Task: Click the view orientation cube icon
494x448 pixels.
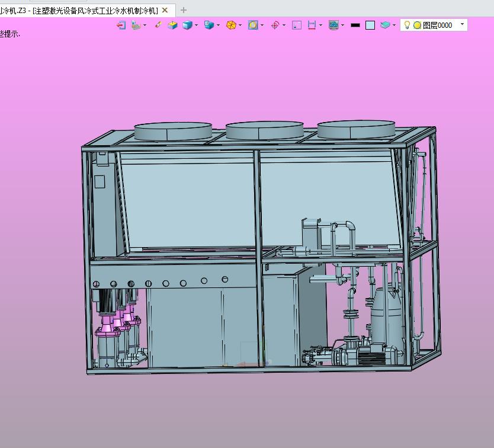Action: point(209,25)
